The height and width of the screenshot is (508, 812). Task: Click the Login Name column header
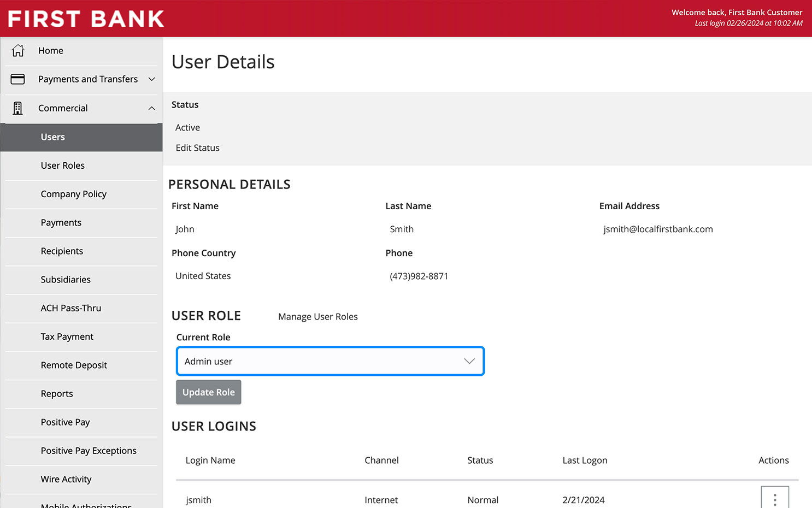click(210, 460)
